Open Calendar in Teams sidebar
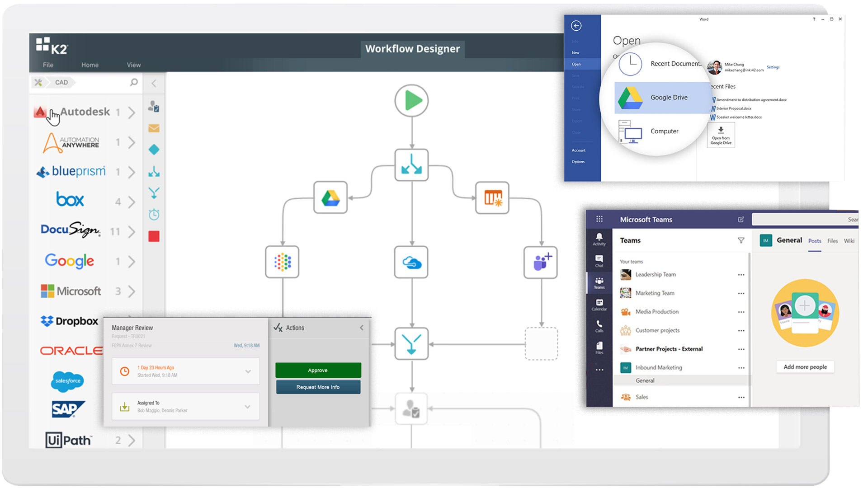Screen dimensions: 868x488 pyautogui.click(x=599, y=305)
